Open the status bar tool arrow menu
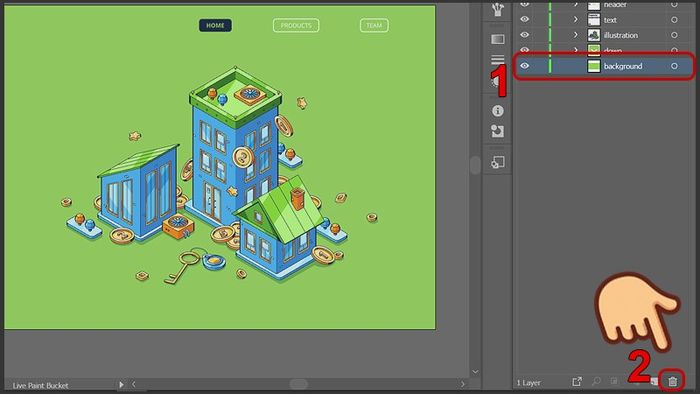This screenshot has width=700, height=394. (121, 384)
